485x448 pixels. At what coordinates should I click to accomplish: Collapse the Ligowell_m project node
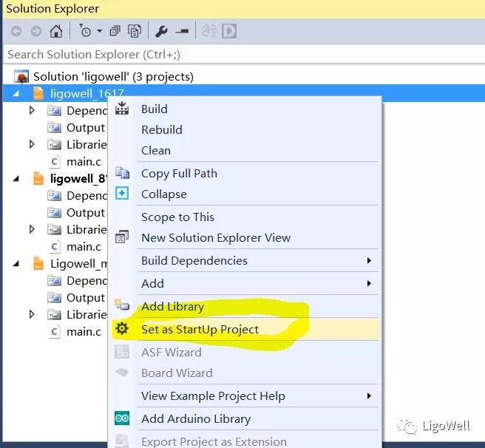[16, 264]
